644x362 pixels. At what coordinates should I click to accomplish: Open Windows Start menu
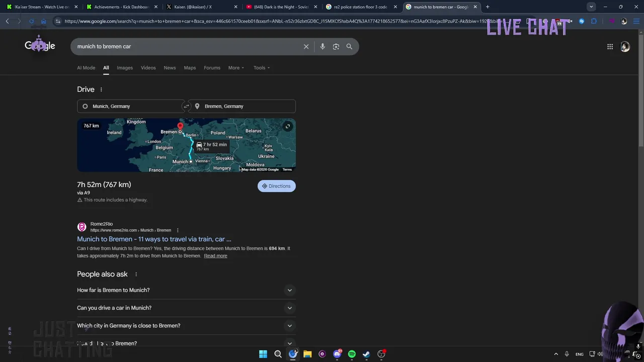click(x=263, y=354)
